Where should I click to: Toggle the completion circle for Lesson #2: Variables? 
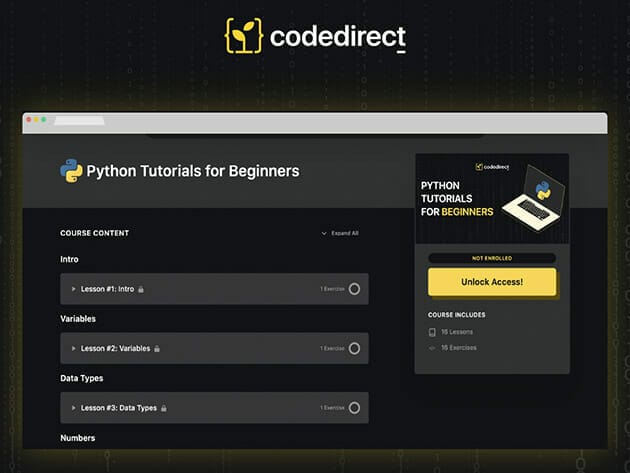(354, 349)
